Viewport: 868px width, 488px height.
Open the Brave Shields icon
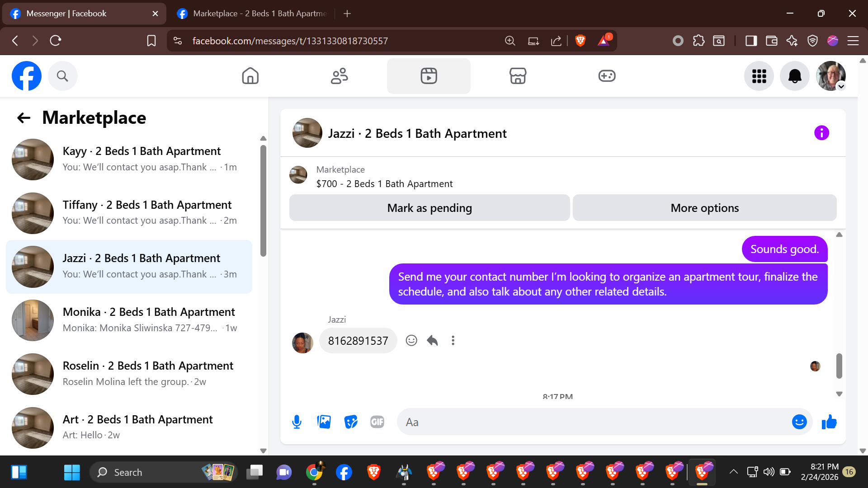[x=580, y=41]
